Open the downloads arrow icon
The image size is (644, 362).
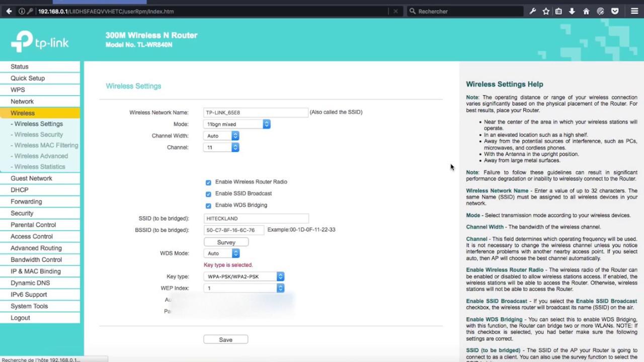point(572,11)
